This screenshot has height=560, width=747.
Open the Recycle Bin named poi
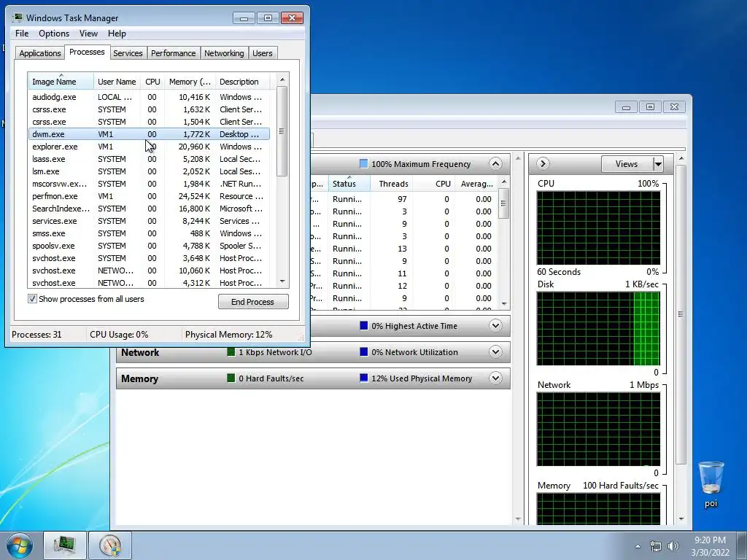coord(711,484)
